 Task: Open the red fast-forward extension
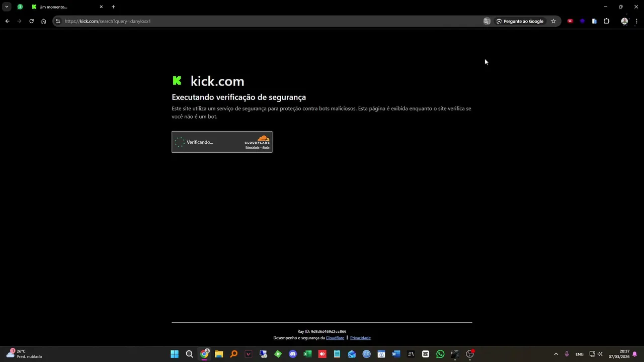[x=570, y=21]
